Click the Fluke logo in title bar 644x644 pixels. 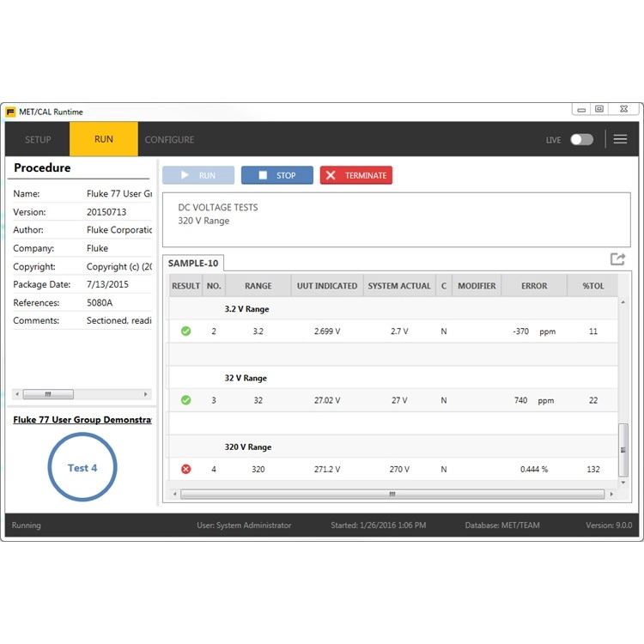click(x=10, y=112)
